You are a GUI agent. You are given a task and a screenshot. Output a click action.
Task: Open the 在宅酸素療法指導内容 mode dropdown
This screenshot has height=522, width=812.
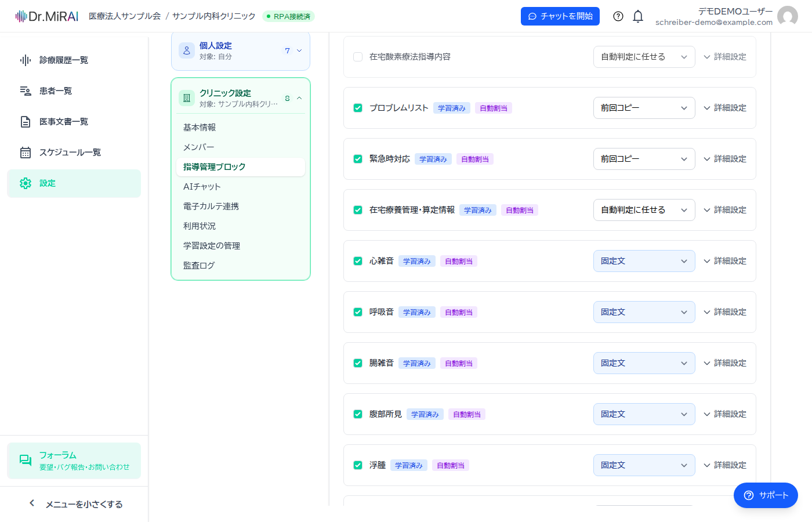tap(644, 57)
